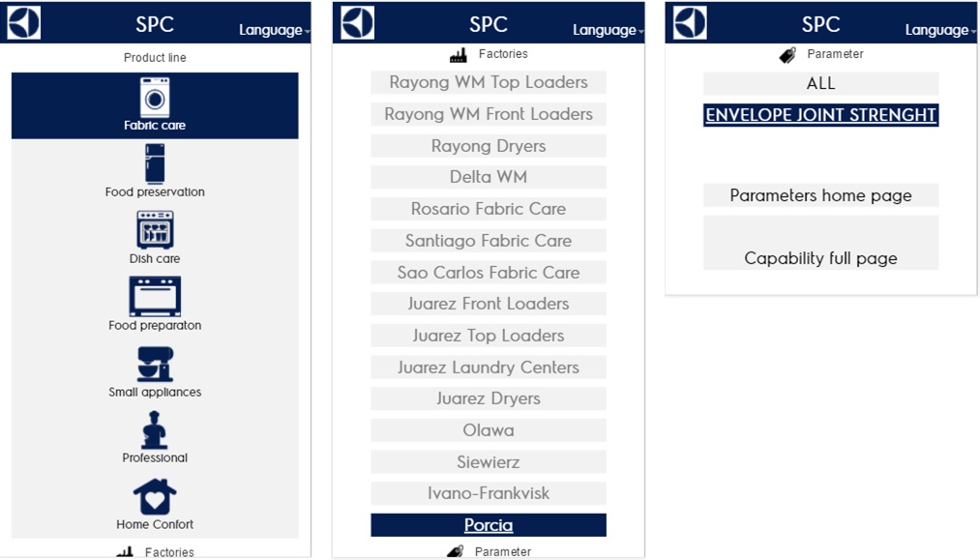Expand Language dropdown in middle panel
This screenshot has height=560, width=980.
coord(609,30)
